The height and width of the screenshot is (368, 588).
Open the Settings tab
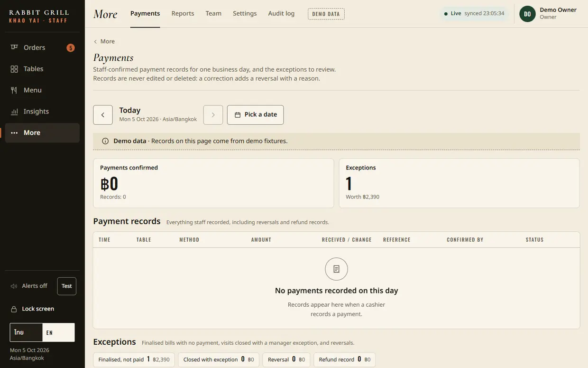(245, 14)
